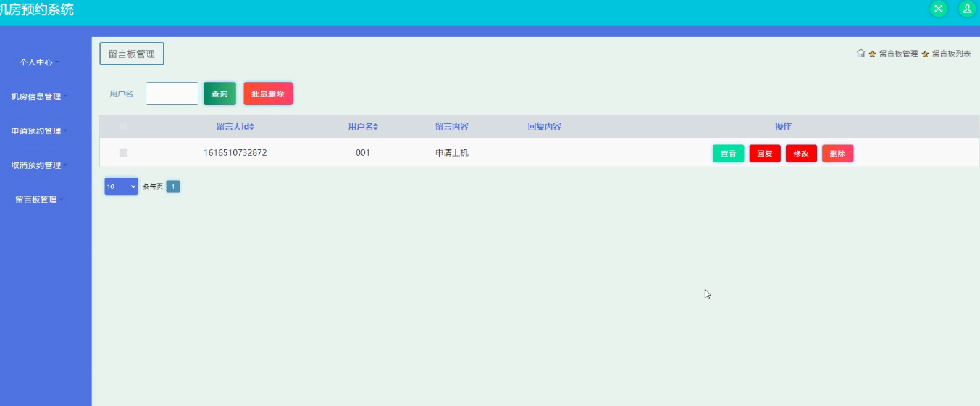Screen dimensions: 980x406
Task: Check the row 1616510732872 checkbox
Action: [x=123, y=153]
